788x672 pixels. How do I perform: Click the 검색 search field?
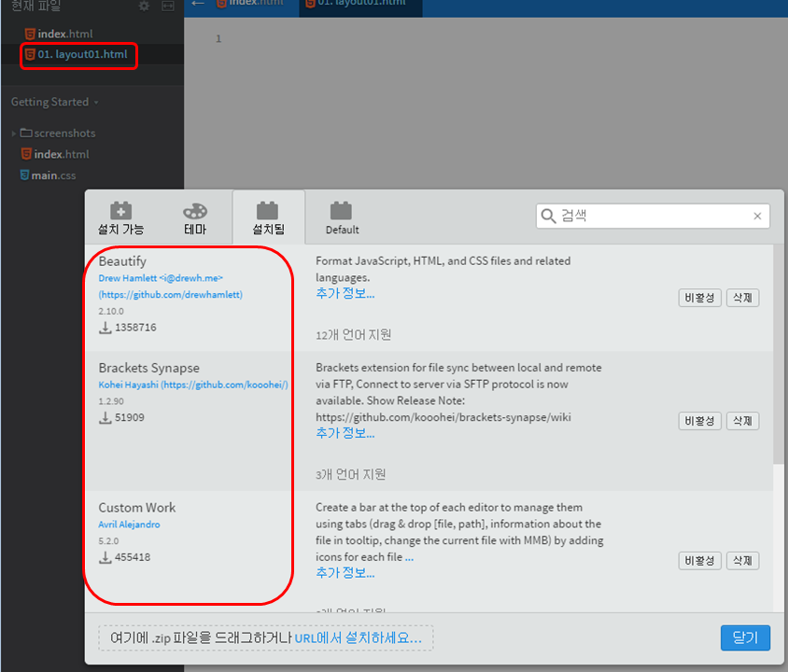coord(653,216)
